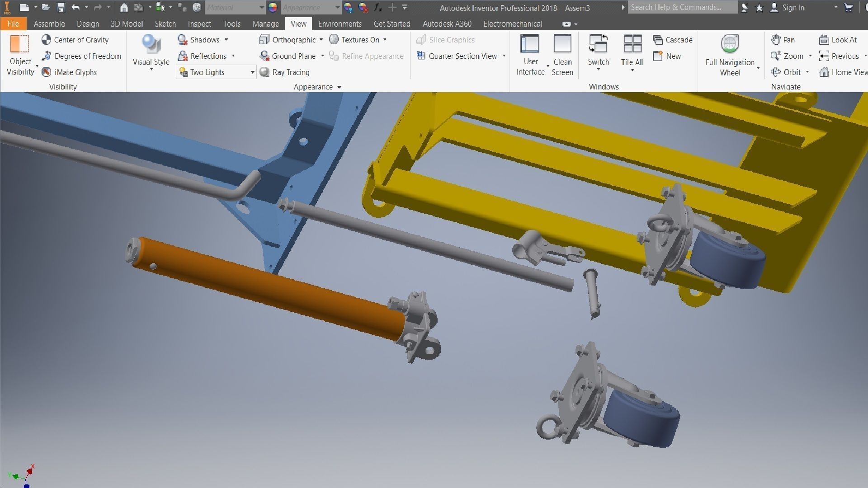This screenshot has height=488, width=868.
Task: Toggle Center of Gravity display
Action: pyautogui.click(x=75, y=40)
